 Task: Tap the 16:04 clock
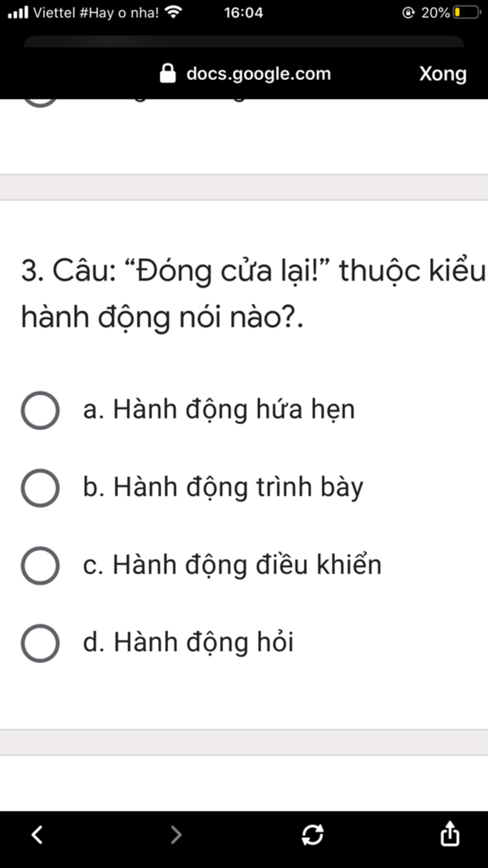click(x=244, y=12)
